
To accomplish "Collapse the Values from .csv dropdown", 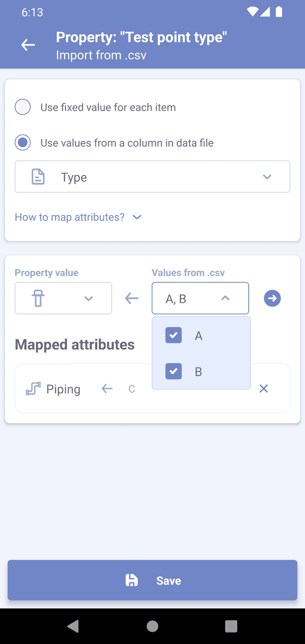I will point(225,298).
